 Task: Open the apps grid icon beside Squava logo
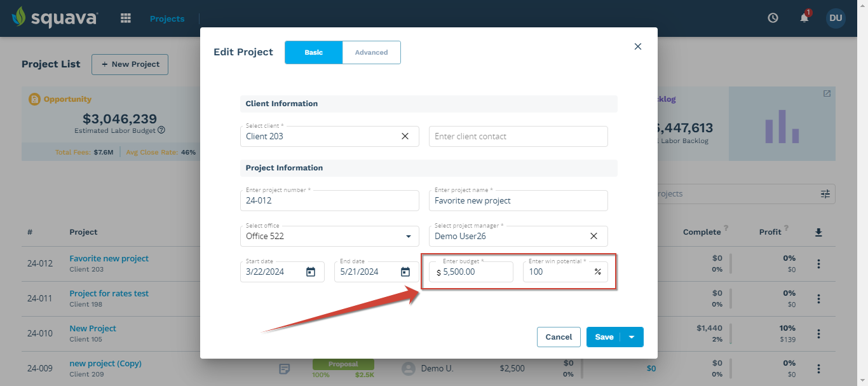pos(125,18)
